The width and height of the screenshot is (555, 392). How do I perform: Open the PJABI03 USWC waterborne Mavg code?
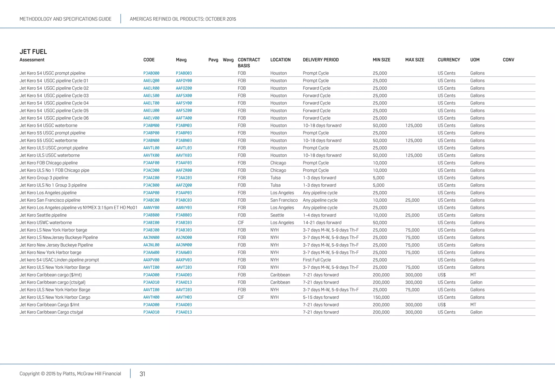pos(184,223)
